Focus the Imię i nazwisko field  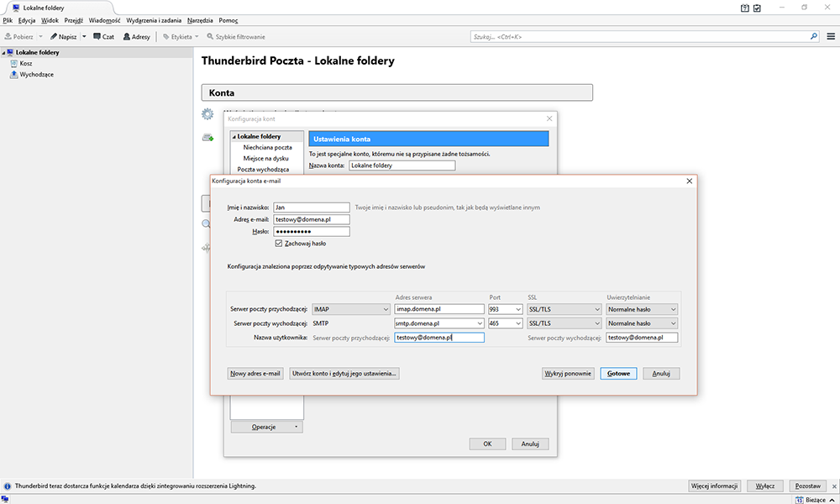(x=312, y=207)
